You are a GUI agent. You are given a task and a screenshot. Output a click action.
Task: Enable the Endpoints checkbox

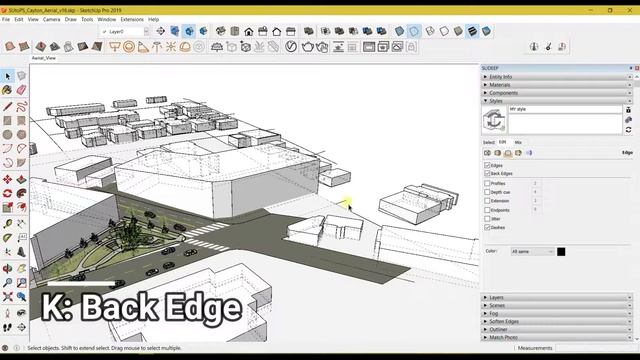coord(487,210)
